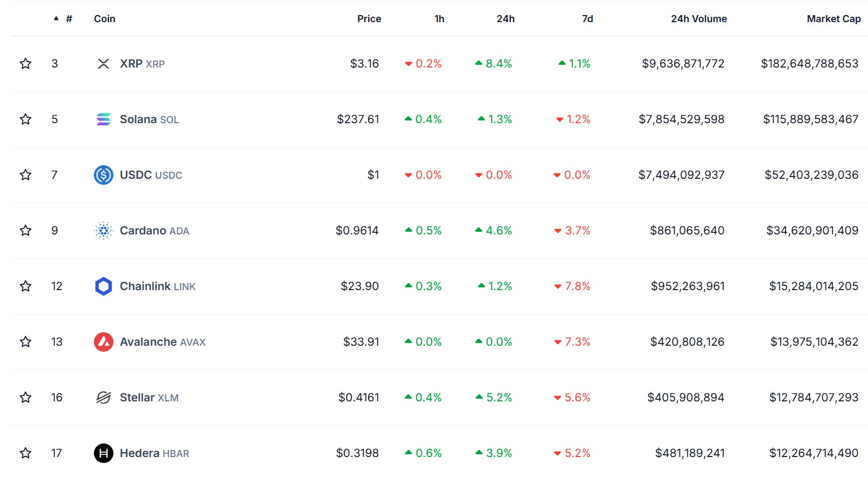The height and width of the screenshot is (477, 868).
Task: Sort the table by Price column
Action: click(369, 18)
